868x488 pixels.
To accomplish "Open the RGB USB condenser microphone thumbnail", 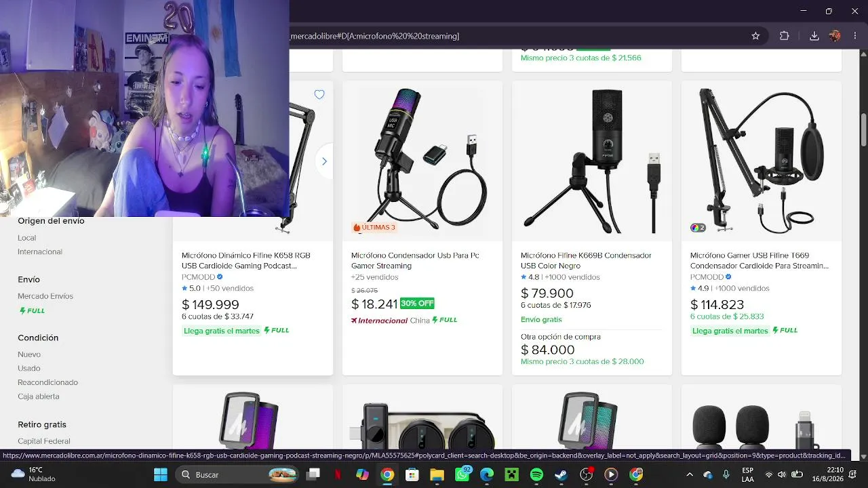I will (x=422, y=161).
